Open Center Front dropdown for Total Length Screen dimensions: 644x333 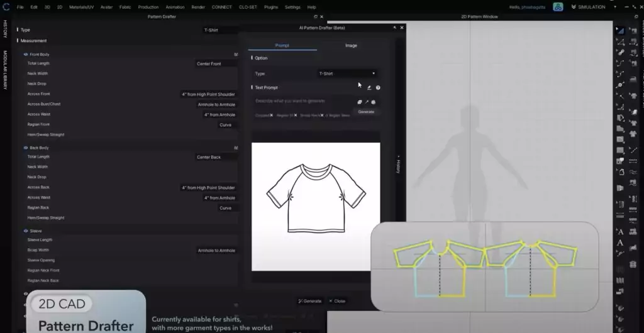pyautogui.click(x=216, y=64)
